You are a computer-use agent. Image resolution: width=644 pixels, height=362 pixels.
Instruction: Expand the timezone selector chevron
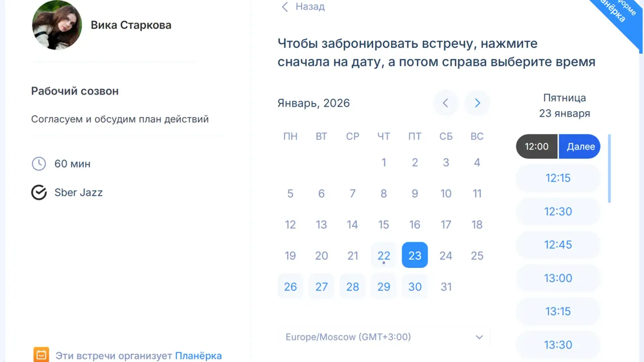(479, 337)
